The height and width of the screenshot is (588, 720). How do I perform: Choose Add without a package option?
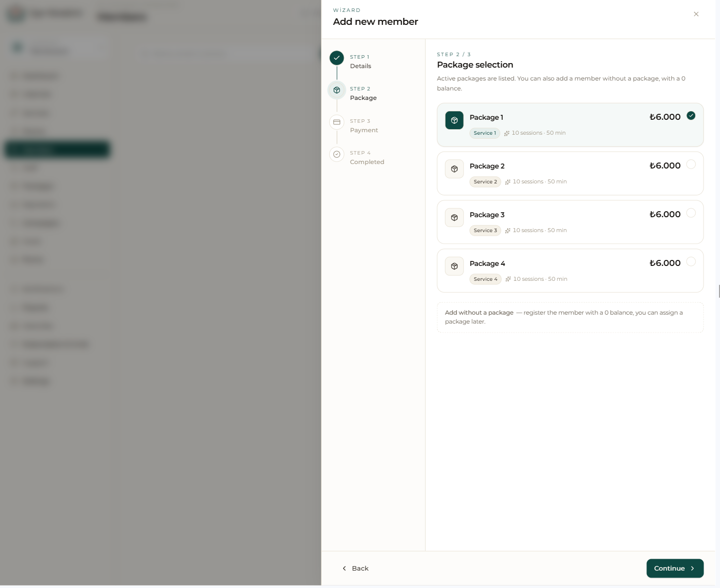click(570, 317)
